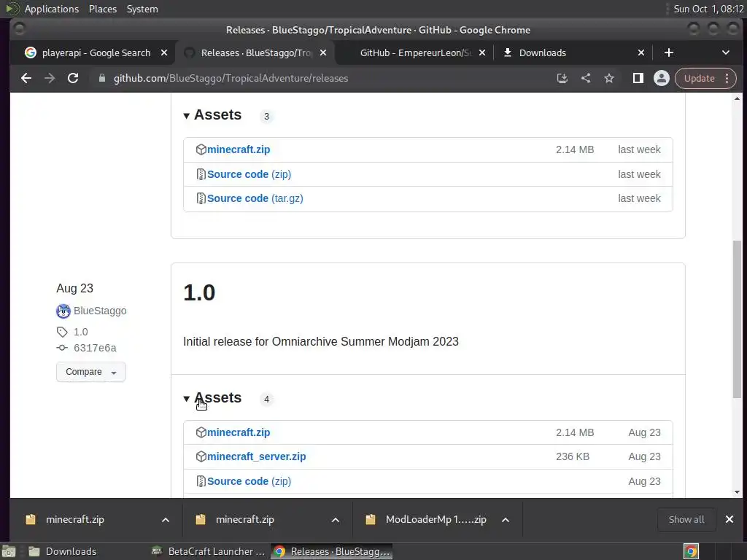The height and width of the screenshot is (560, 747).
Task: Open the first minecraft.zip item in download bar
Action: click(x=75, y=519)
